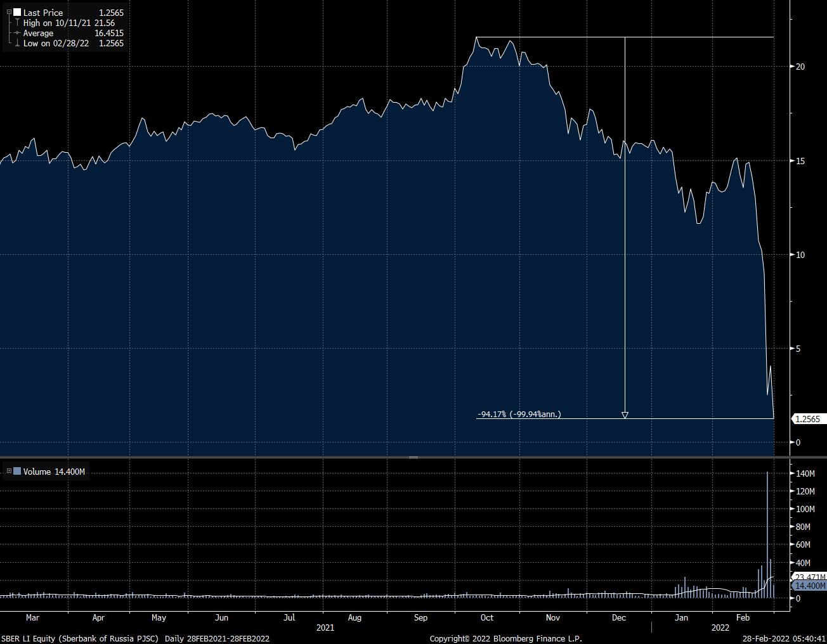The width and height of the screenshot is (827, 644).
Task: Click the Oct label on the date axis
Action: tap(487, 617)
